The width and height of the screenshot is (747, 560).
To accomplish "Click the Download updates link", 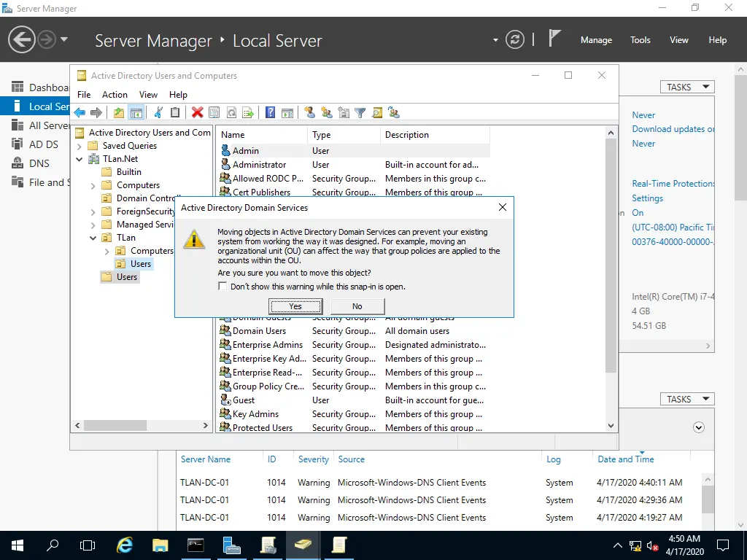I will pyautogui.click(x=673, y=129).
